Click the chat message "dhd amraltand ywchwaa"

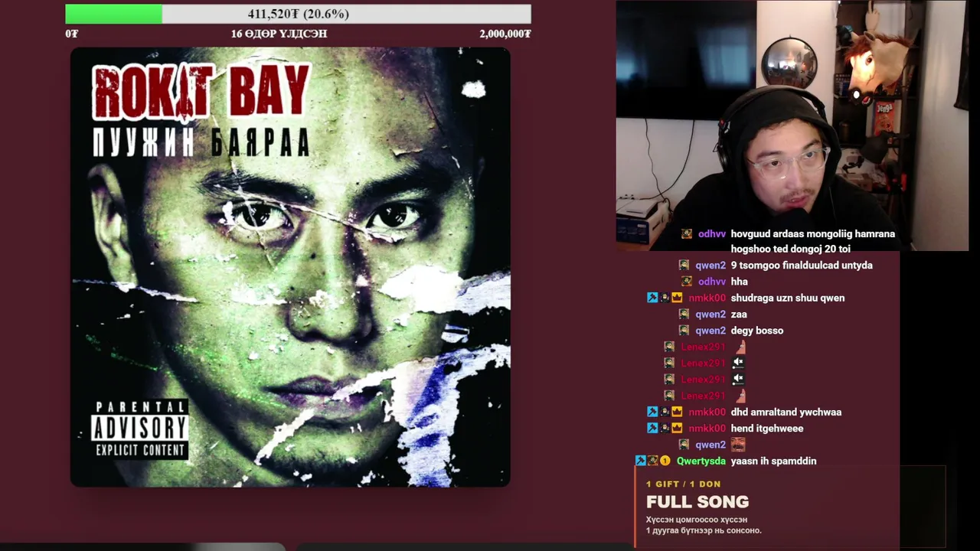click(x=786, y=412)
